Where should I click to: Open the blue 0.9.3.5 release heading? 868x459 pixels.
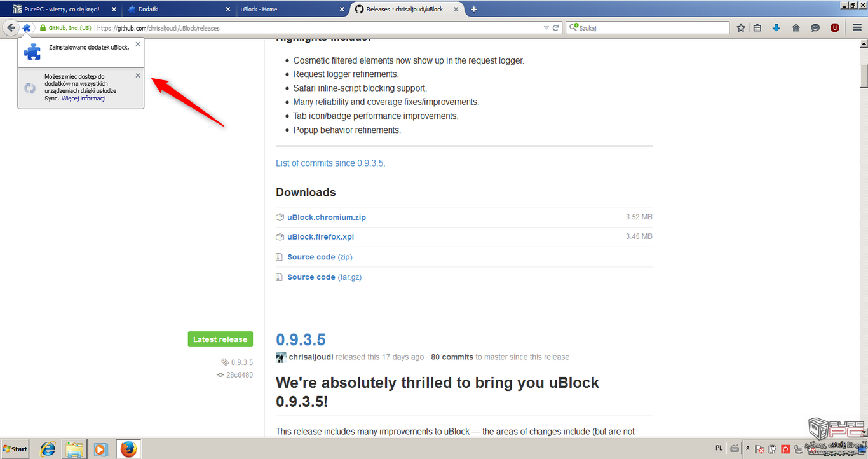click(x=301, y=339)
